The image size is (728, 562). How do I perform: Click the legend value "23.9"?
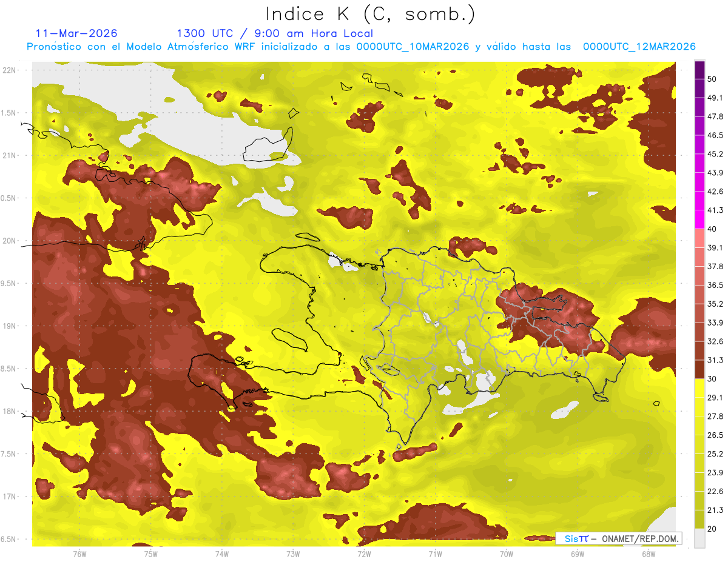click(x=715, y=472)
